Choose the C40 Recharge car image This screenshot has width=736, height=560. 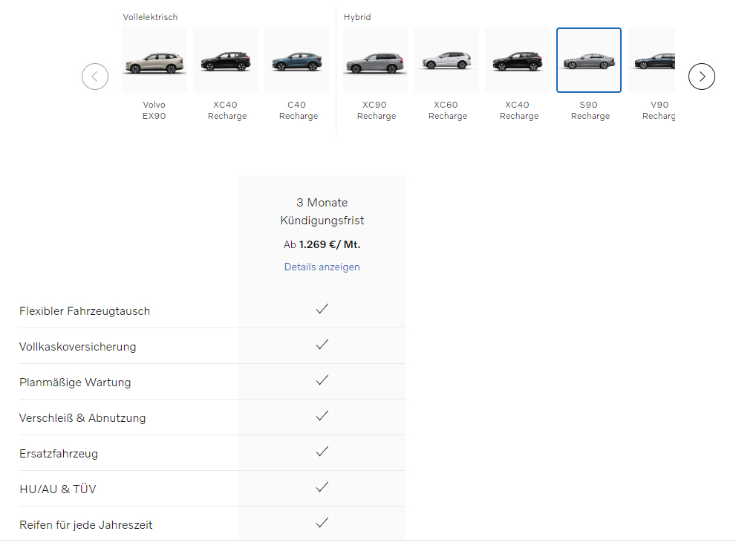point(297,60)
